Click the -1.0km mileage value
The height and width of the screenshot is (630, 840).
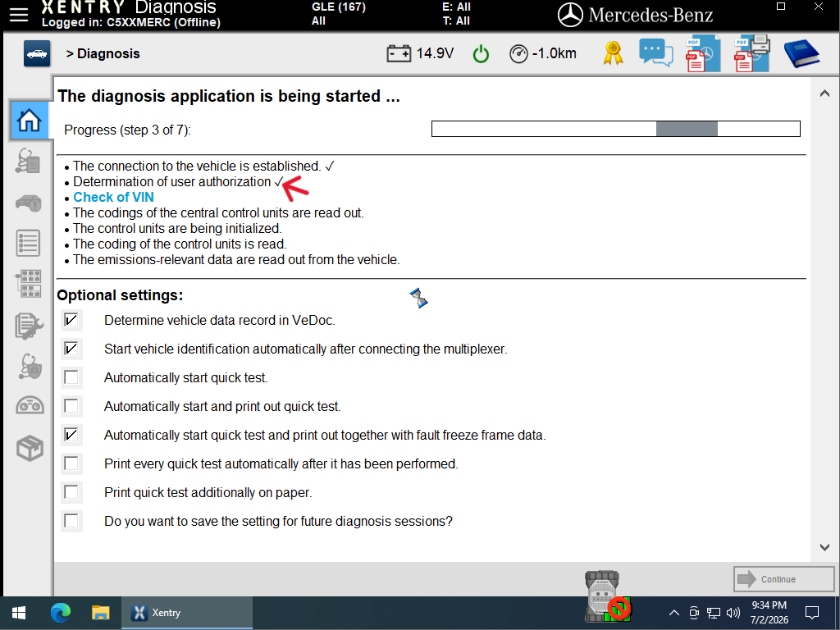554,53
